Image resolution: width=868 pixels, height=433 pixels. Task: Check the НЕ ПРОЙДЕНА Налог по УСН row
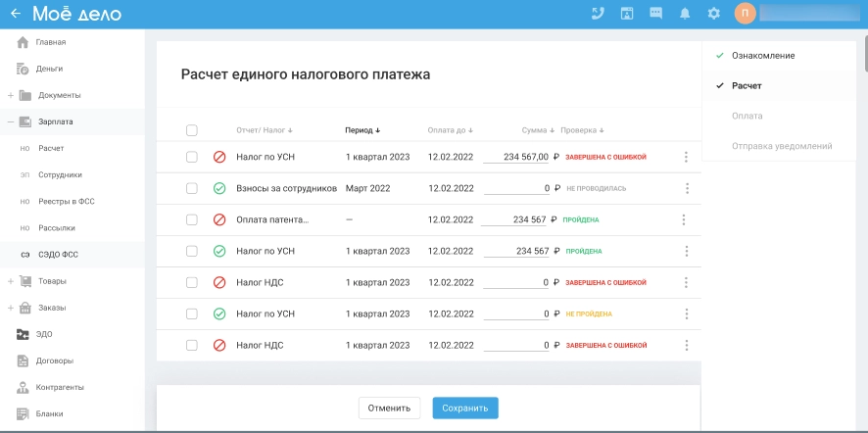coord(192,313)
